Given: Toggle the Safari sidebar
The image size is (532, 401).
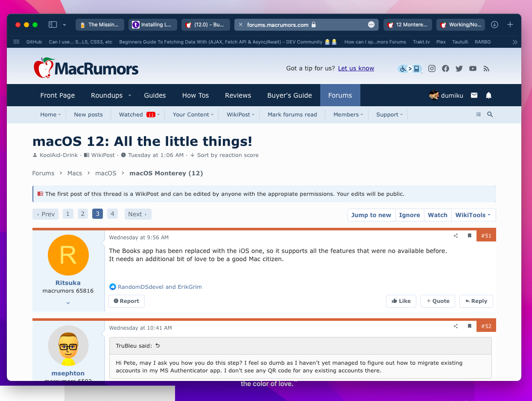Looking at the screenshot, I should [53, 25].
